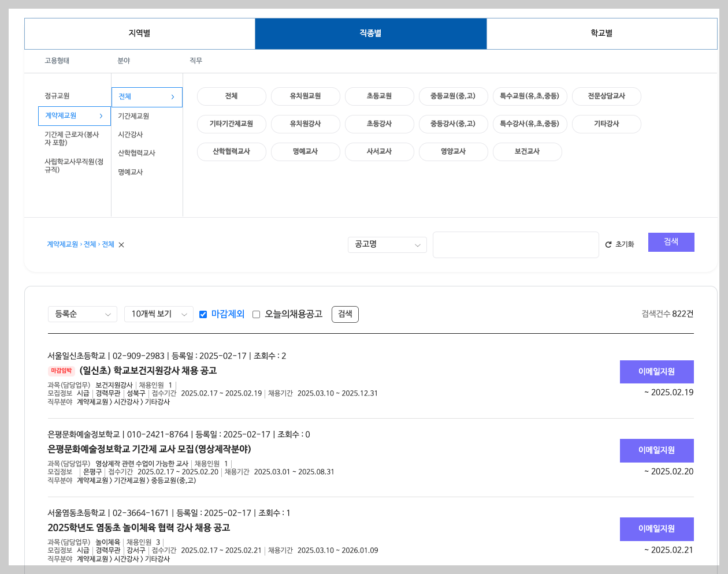The width and height of the screenshot is (728, 574).
Task: Click the empty keyword search input field
Action: [515, 244]
